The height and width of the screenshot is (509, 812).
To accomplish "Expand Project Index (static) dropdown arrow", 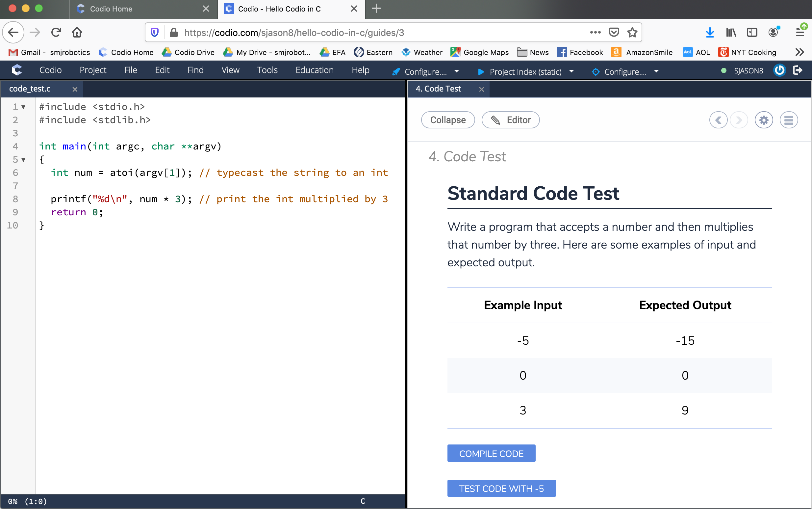I will [571, 71].
